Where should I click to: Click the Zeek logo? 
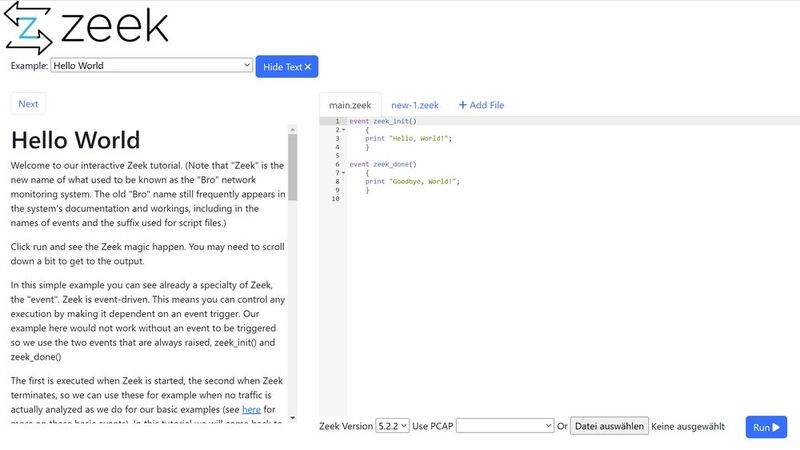(85, 28)
